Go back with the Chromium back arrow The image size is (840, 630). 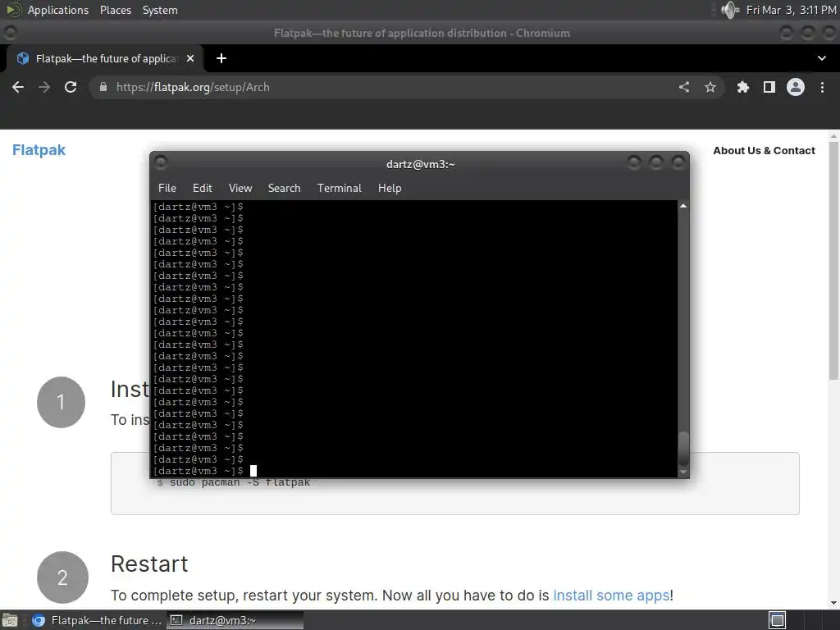[x=18, y=87]
